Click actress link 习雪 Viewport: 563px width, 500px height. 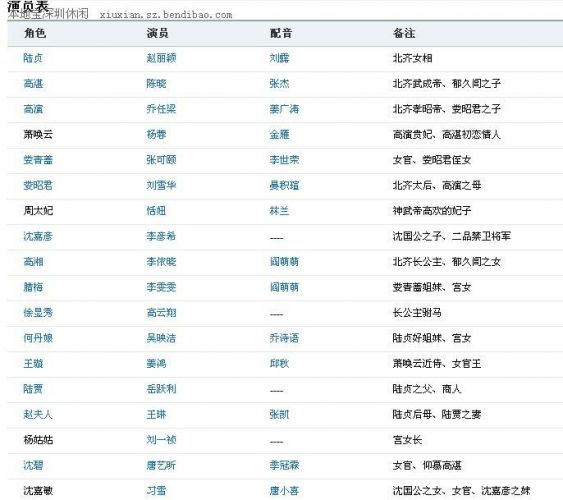[x=156, y=491]
